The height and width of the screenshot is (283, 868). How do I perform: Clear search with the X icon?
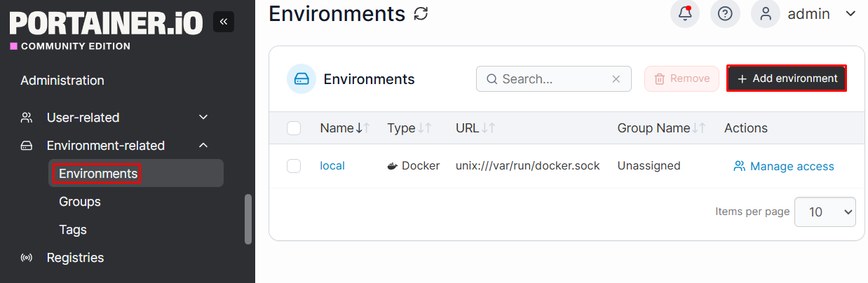pyautogui.click(x=616, y=79)
